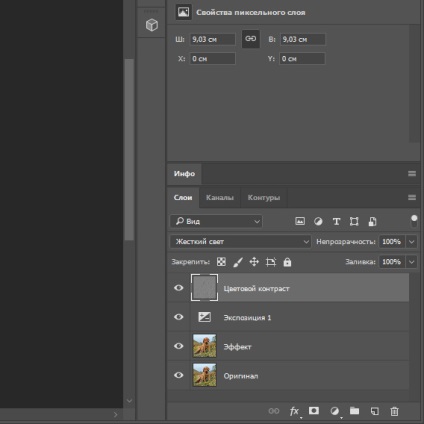Add a layer mask with mask icon
The width and height of the screenshot is (424, 424).
pos(314,411)
